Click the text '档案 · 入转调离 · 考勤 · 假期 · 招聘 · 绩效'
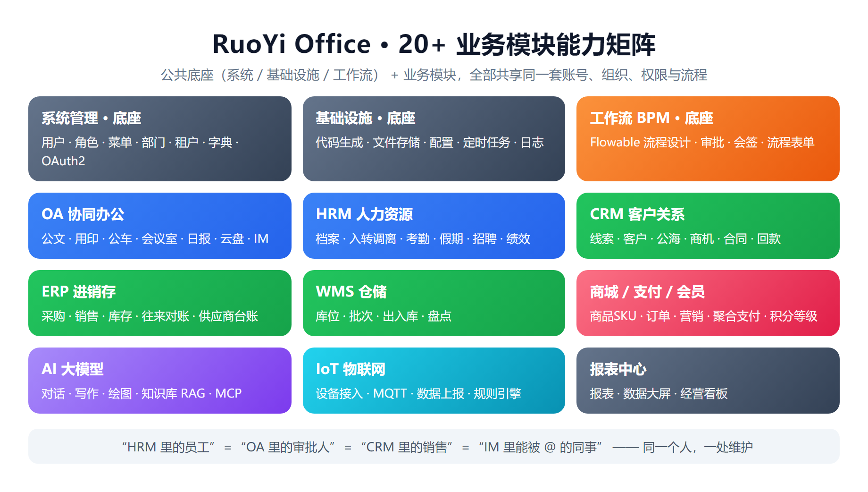This screenshot has height=492, width=868. point(423,239)
